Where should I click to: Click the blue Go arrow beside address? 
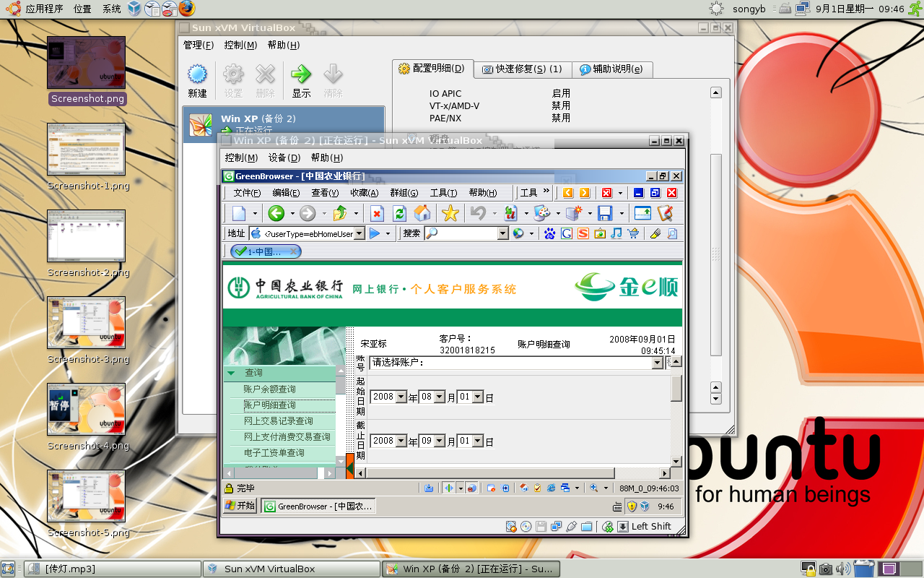[x=375, y=233]
